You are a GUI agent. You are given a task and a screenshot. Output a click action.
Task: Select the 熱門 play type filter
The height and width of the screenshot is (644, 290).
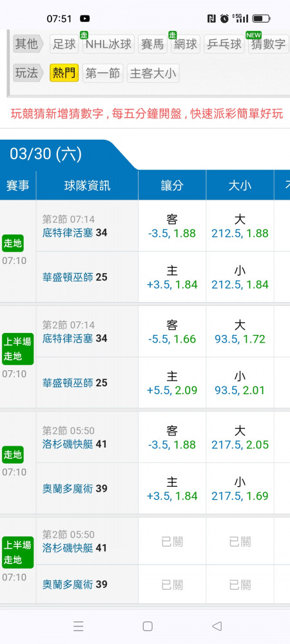[64, 73]
